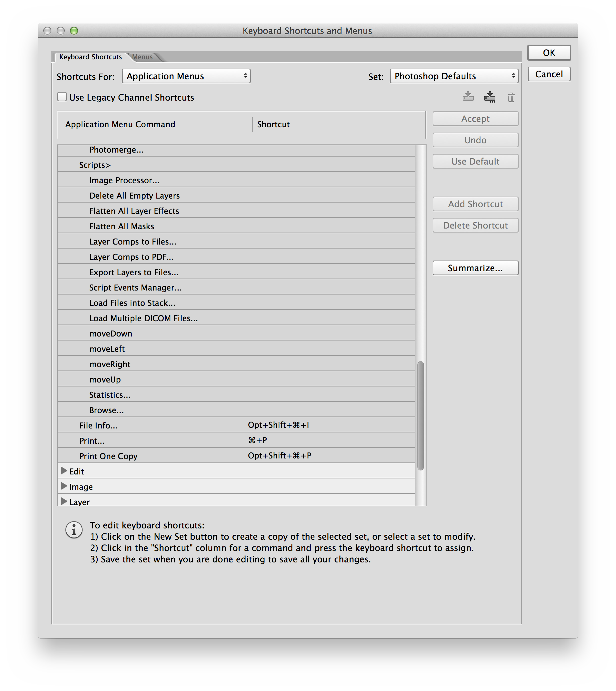The width and height of the screenshot is (616, 691).
Task: Click the Opt+Shift+⌘+I shortcut cell
Action: [x=278, y=425]
